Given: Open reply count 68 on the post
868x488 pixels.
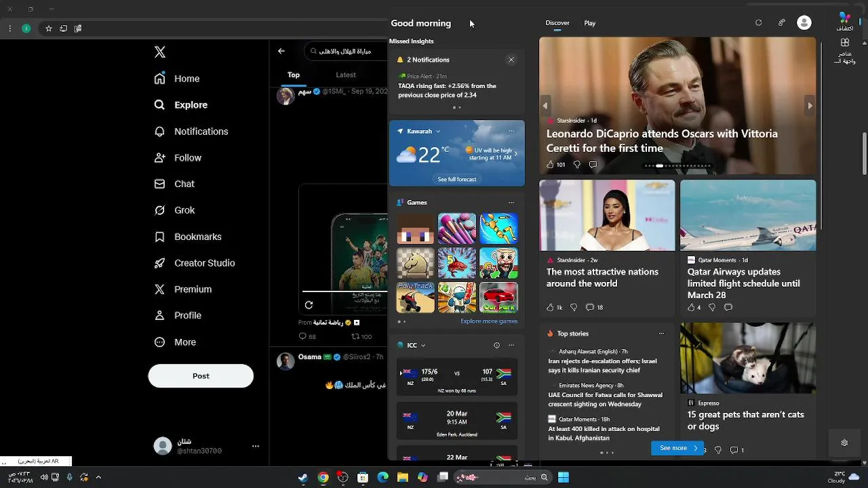Looking at the screenshot, I should coord(307,337).
